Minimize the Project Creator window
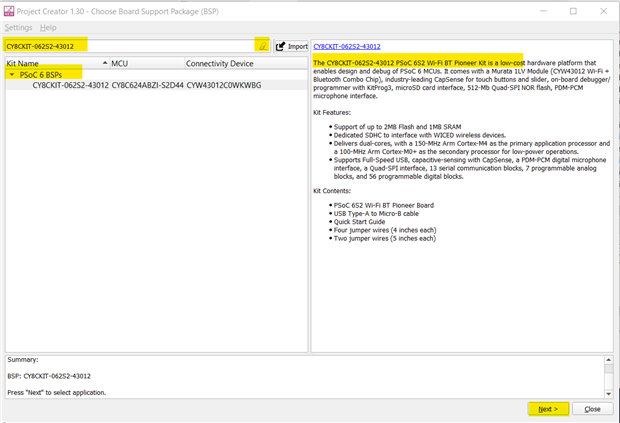This screenshot has width=620, height=423. (543, 11)
